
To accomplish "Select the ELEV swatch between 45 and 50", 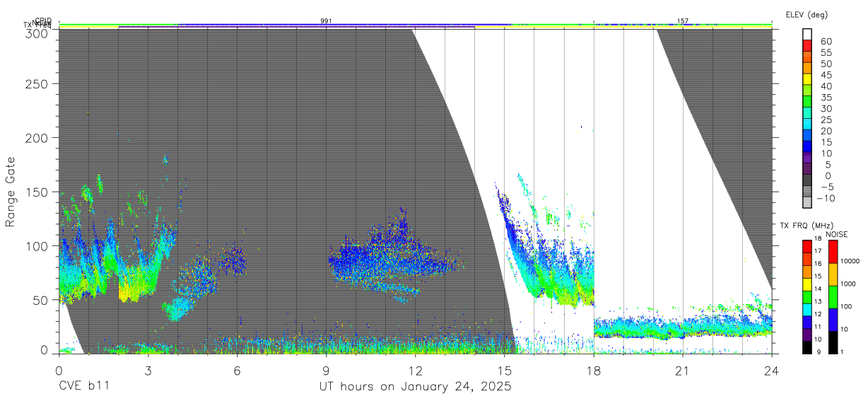I will pyautogui.click(x=807, y=69).
